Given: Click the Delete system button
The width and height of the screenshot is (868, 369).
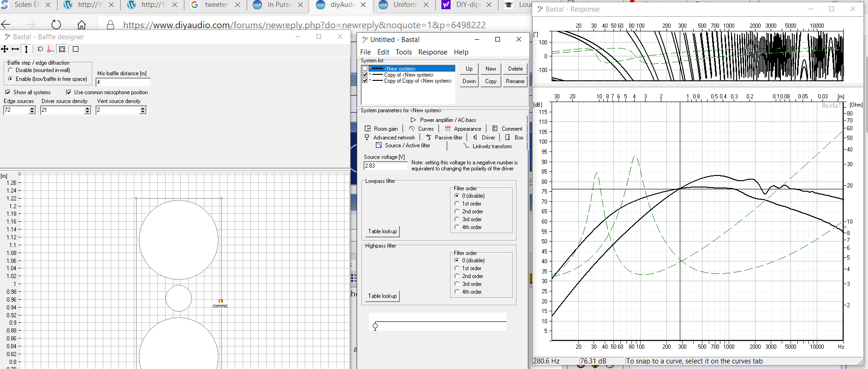Looking at the screenshot, I should (x=515, y=69).
